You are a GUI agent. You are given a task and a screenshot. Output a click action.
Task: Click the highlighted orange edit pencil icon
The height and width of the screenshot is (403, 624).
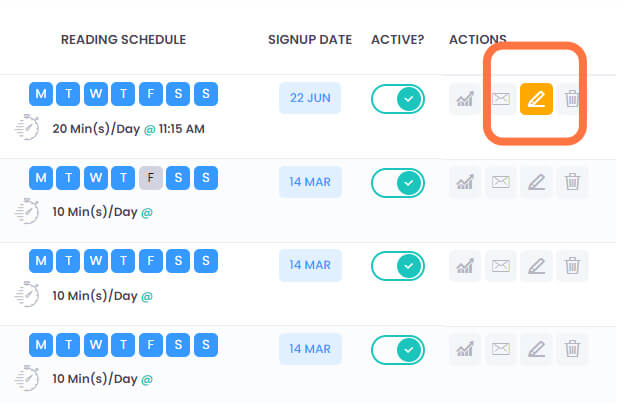pyautogui.click(x=536, y=99)
